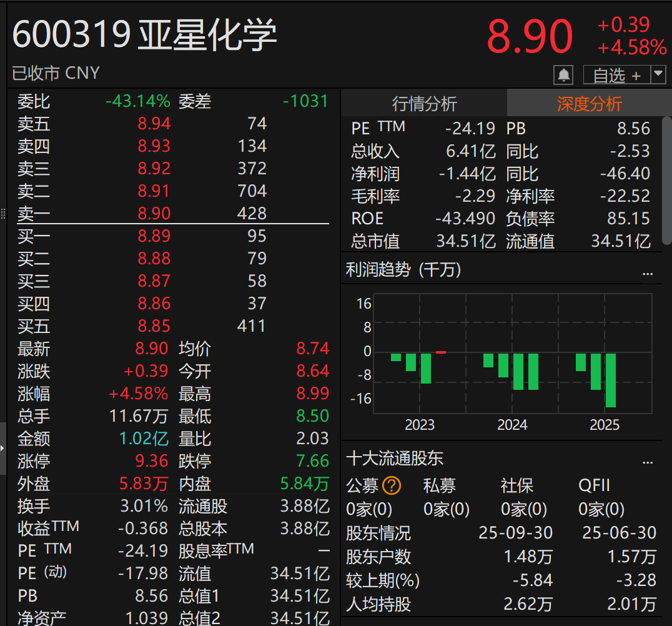Viewport: 672px width, 626px height.
Task: Click the stock title 600319 亚星化学
Action: [x=144, y=34]
